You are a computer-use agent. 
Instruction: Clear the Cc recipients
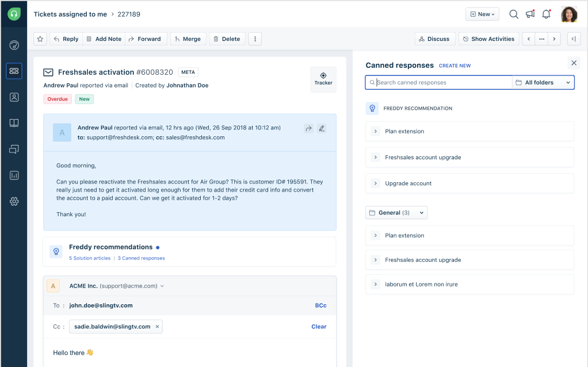[x=319, y=327]
